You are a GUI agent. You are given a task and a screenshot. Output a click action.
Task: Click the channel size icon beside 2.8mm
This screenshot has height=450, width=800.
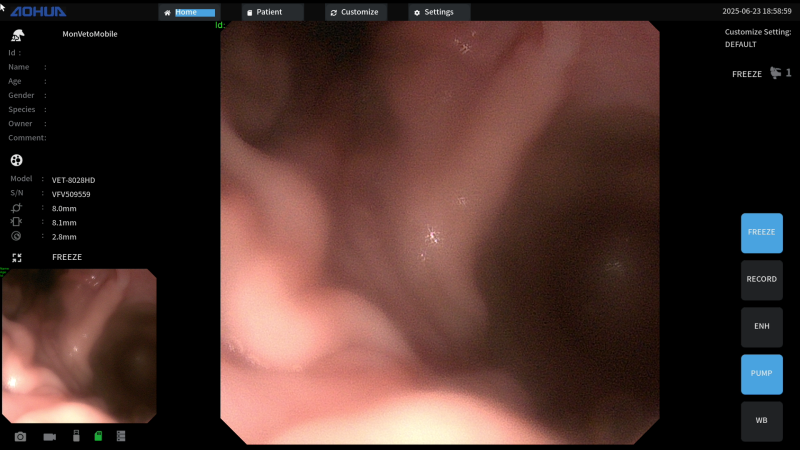click(x=16, y=236)
